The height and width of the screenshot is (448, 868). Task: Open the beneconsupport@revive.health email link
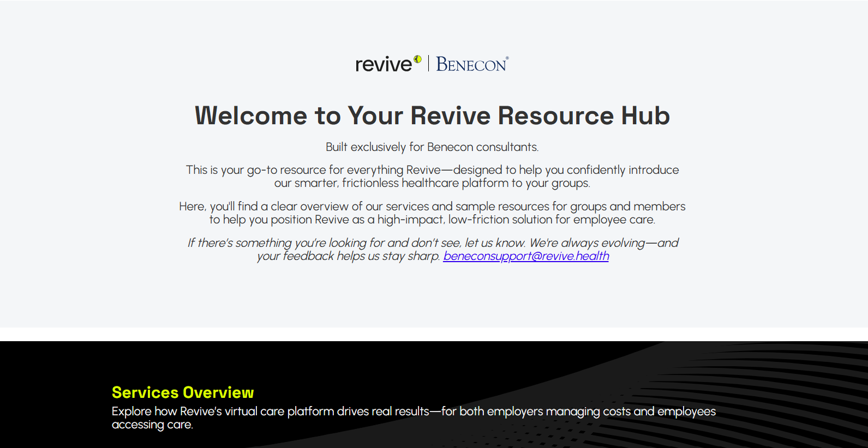tap(526, 256)
